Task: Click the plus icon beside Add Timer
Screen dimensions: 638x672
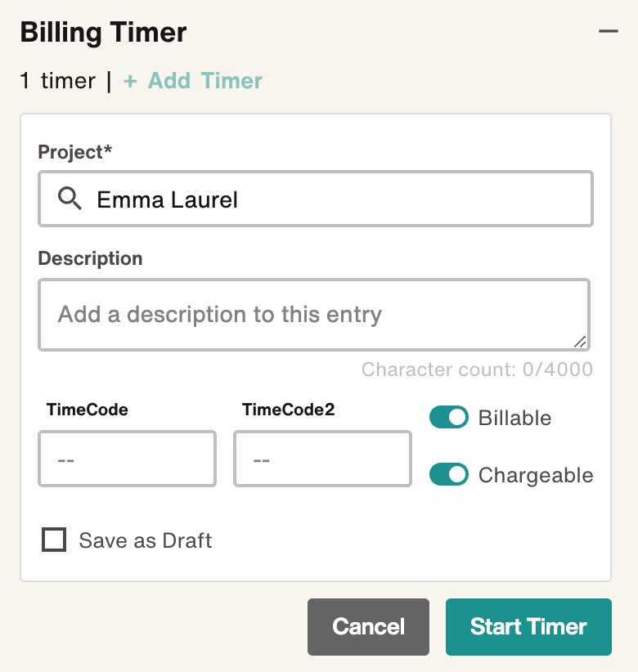Action: (x=130, y=81)
